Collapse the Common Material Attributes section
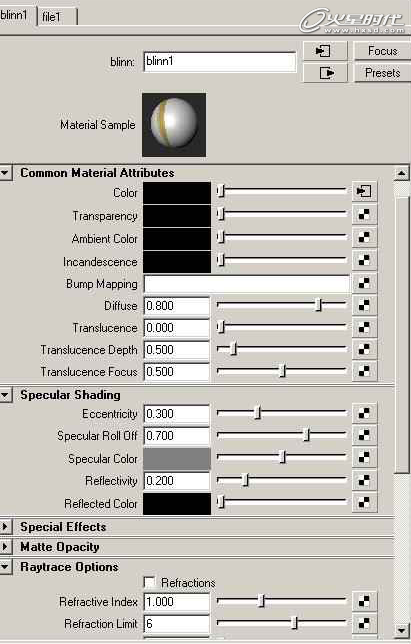This screenshot has width=411, height=644. 5,172
